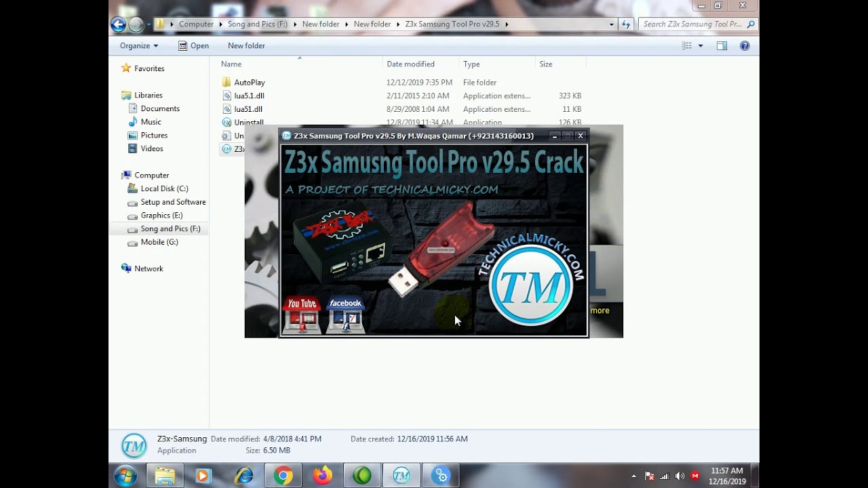Viewport: 868px width, 488px height.
Task: Click the YouTube shop icon in splash
Action: point(302,315)
